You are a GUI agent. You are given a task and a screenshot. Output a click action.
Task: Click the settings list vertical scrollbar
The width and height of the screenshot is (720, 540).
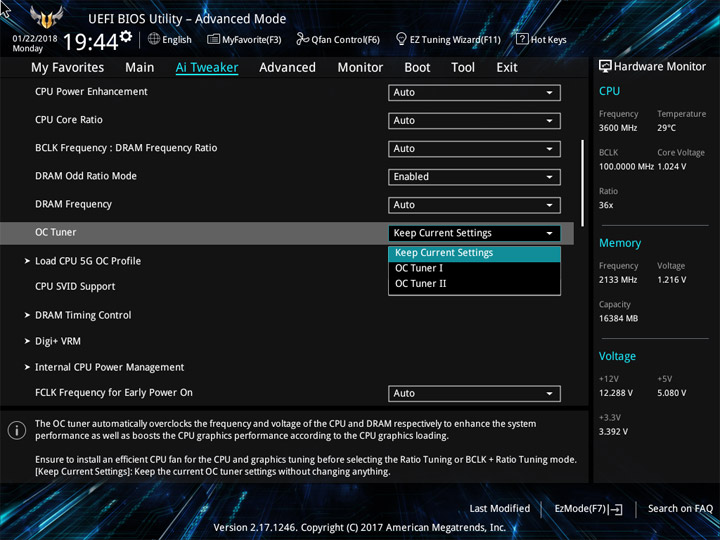583,183
